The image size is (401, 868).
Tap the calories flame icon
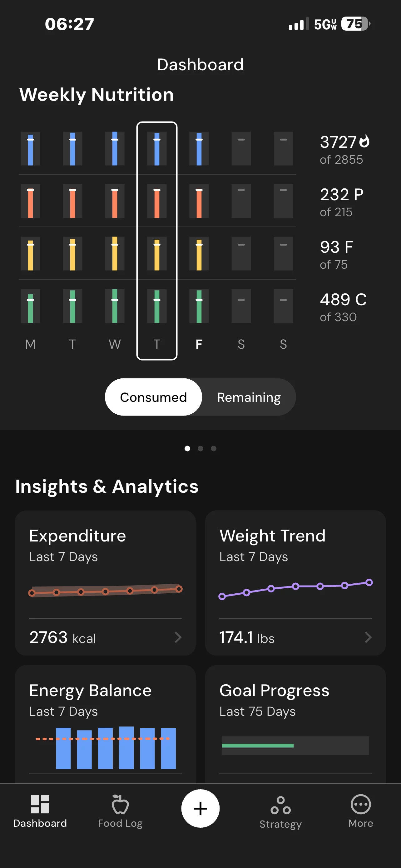pyautogui.click(x=365, y=142)
